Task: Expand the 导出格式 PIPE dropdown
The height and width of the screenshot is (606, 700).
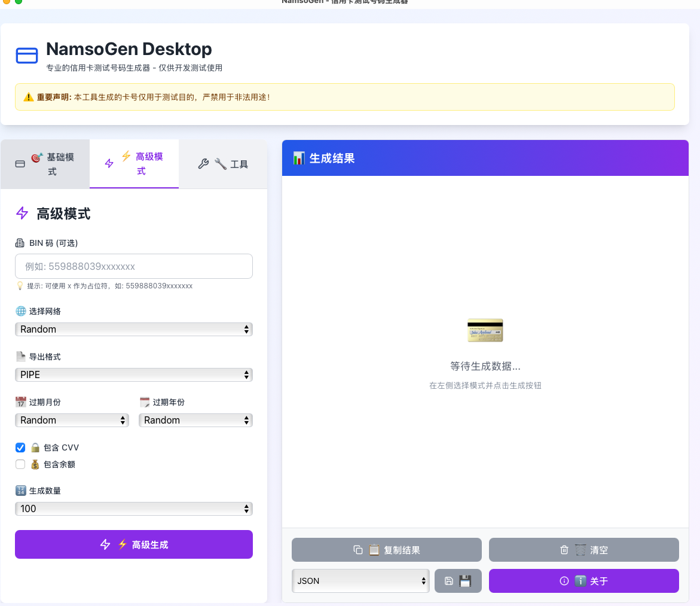Action: click(133, 374)
